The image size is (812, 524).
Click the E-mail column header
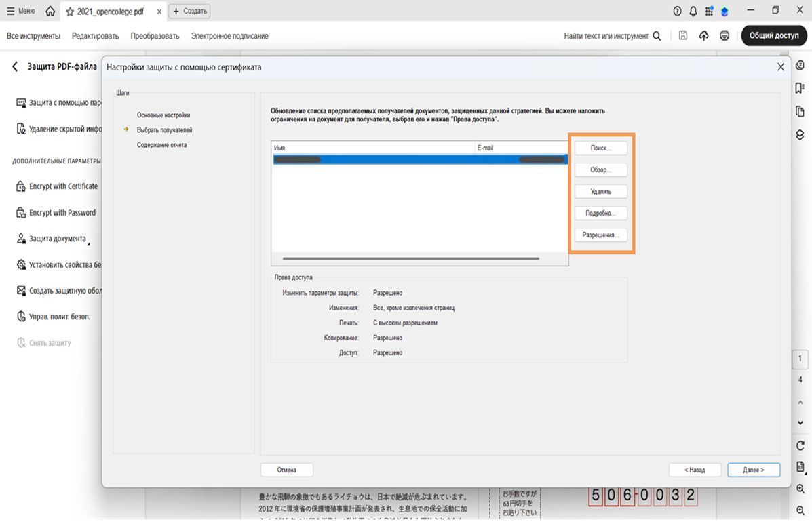(521, 148)
